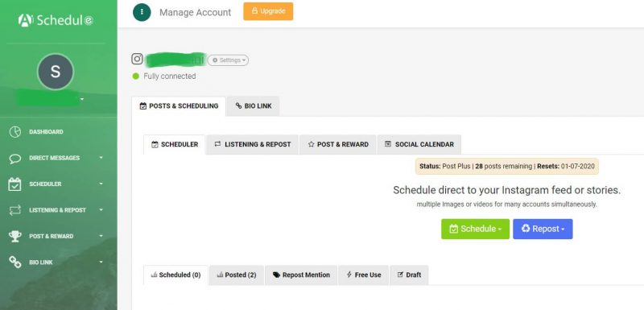Open the Dashboard pie chart icon
Screen dimensions: 644x310
(x=15, y=132)
